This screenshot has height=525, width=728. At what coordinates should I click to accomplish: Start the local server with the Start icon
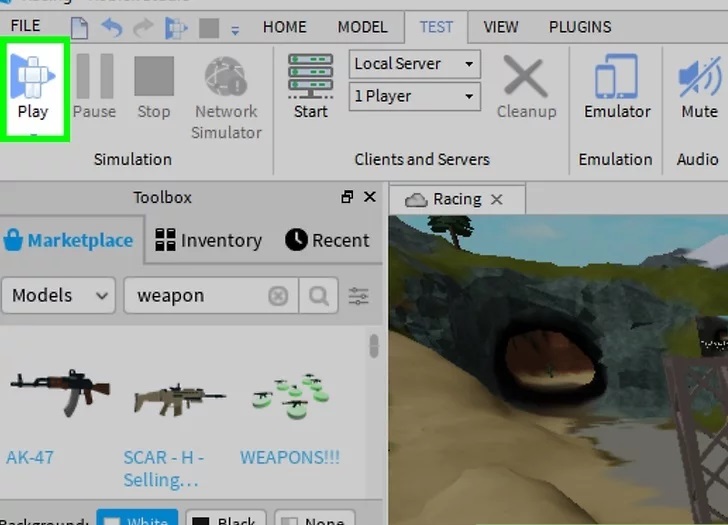tap(310, 87)
